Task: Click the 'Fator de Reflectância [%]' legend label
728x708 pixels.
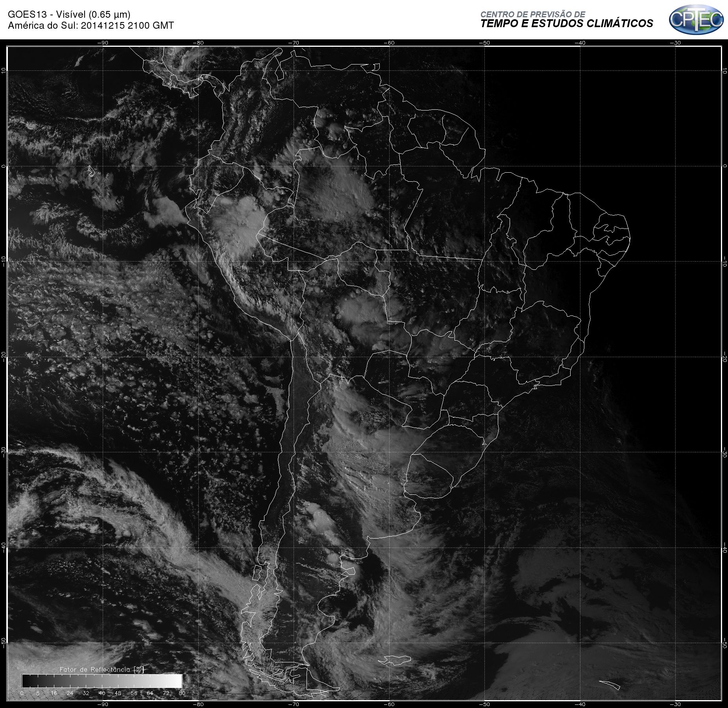Action: pyautogui.click(x=102, y=669)
